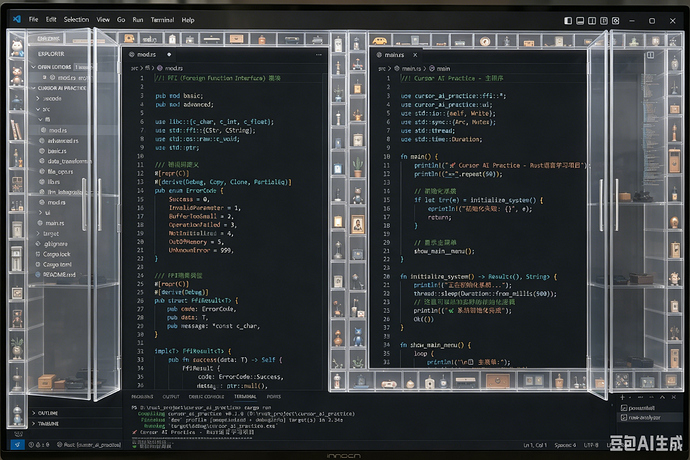Image resolution: width=690 pixels, height=460 pixels.
Task: Open More Actions ellipsis in mod.rs editor group
Action: 319,55
